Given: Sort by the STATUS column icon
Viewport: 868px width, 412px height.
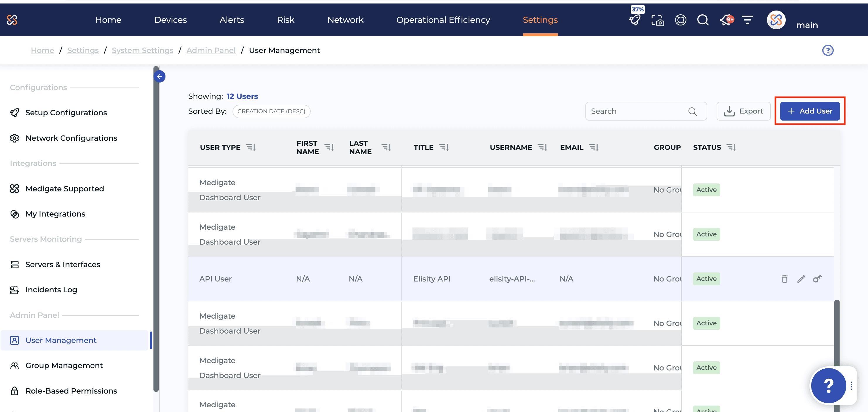Looking at the screenshot, I should click(731, 147).
